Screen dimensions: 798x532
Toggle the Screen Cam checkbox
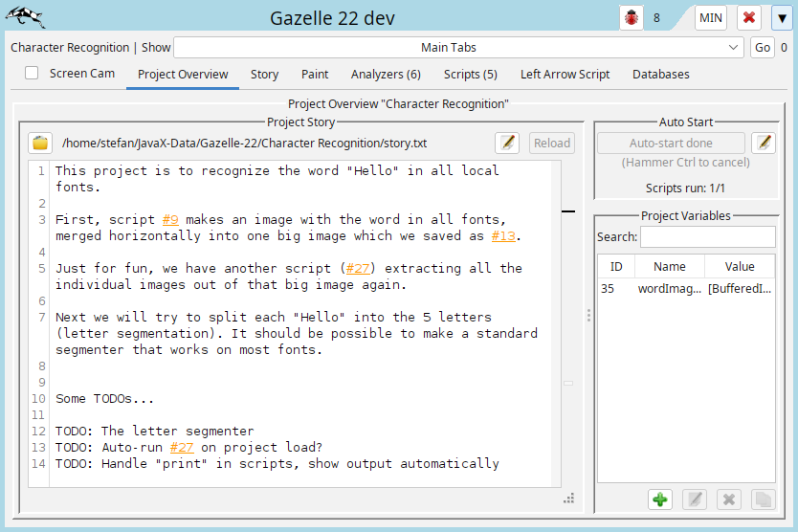point(32,74)
